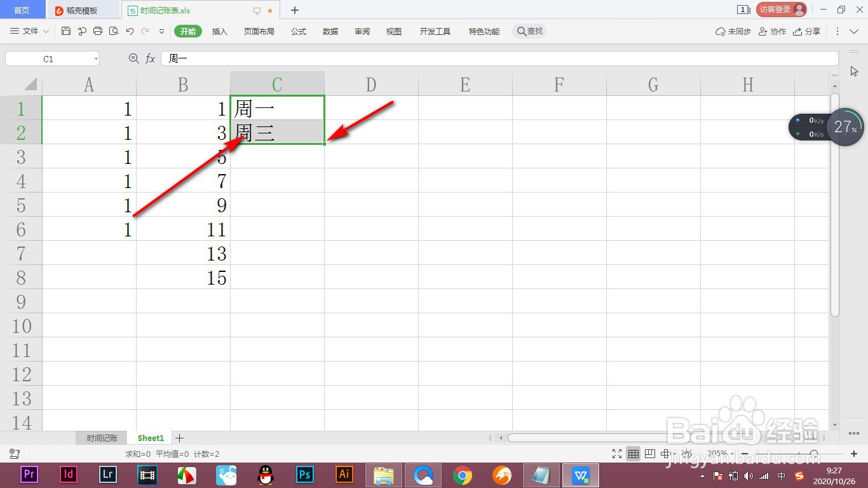Click the monitor icon on the document tab
This screenshot has height=488, width=868.
click(257, 11)
